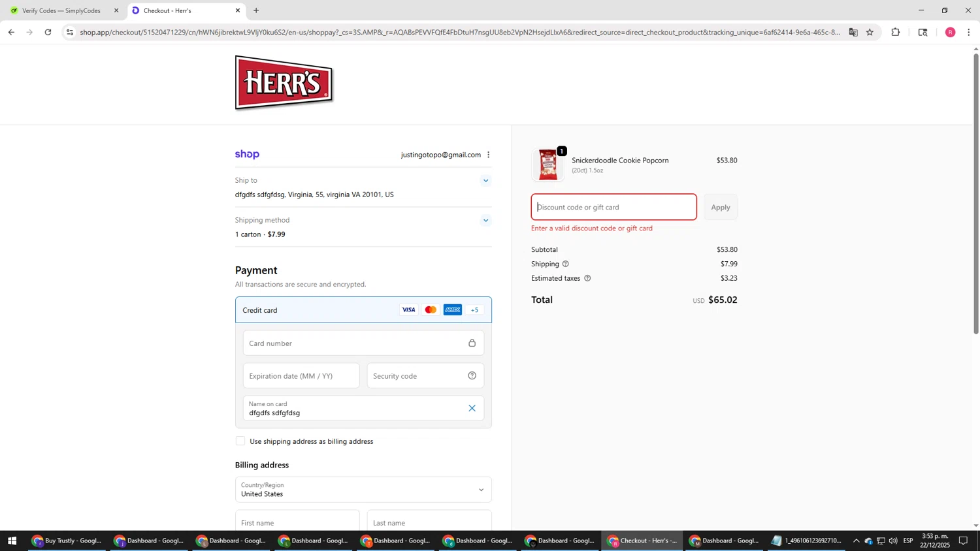Reload the current page
This screenshot has height=551, width=980.
(48, 32)
